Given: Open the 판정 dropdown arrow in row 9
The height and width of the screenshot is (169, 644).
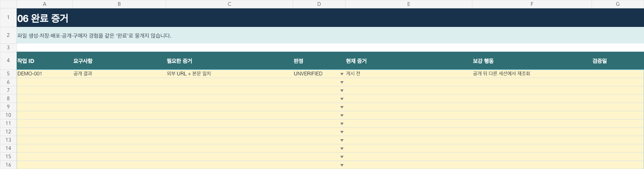Looking at the screenshot, I should click(342, 107).
